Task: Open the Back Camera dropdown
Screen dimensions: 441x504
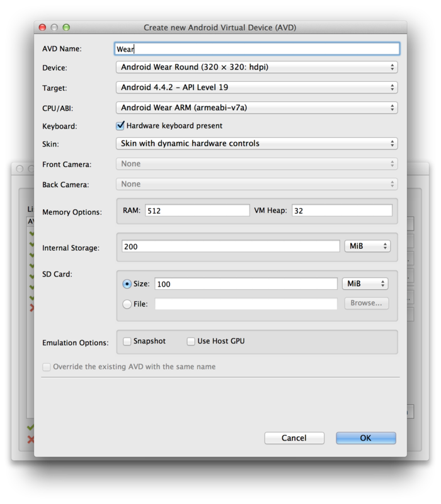Action: pyautogui.click(x=256, y=184)
